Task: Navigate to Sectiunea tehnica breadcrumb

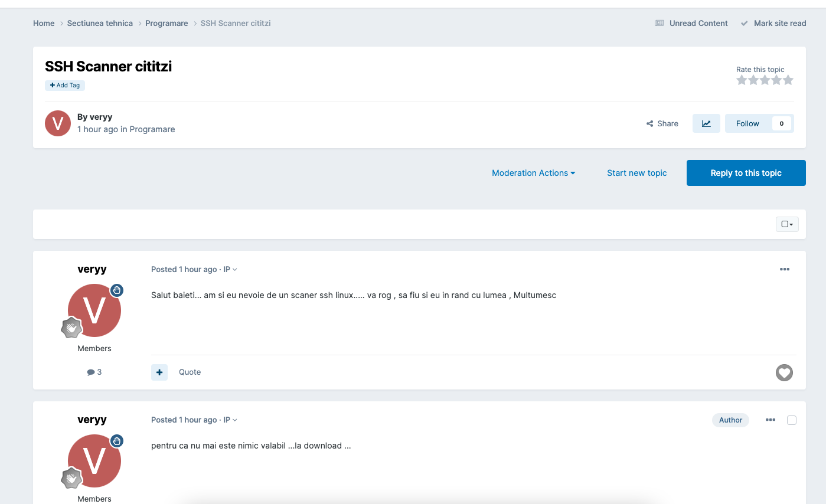Action: [x=100, y=23]
